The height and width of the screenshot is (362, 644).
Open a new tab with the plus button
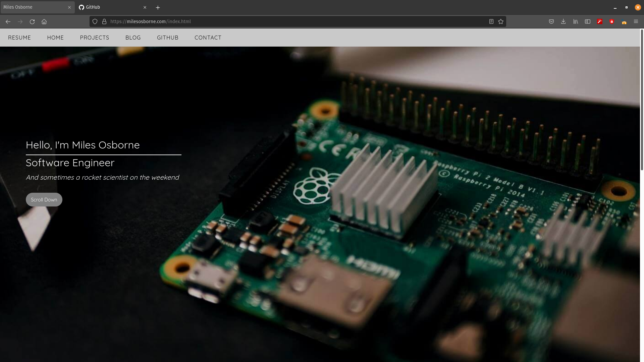click(x=158, y=7)
